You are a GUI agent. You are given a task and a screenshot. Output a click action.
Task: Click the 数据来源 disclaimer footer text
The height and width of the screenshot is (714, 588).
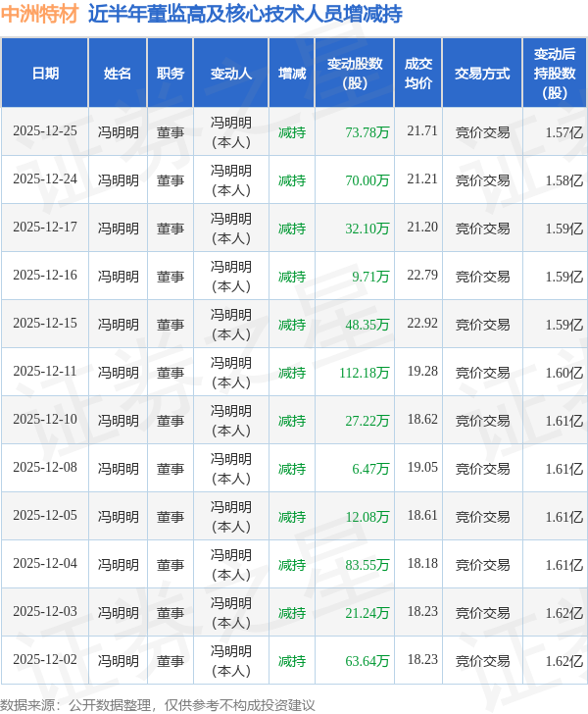click(x=158, y=705)
